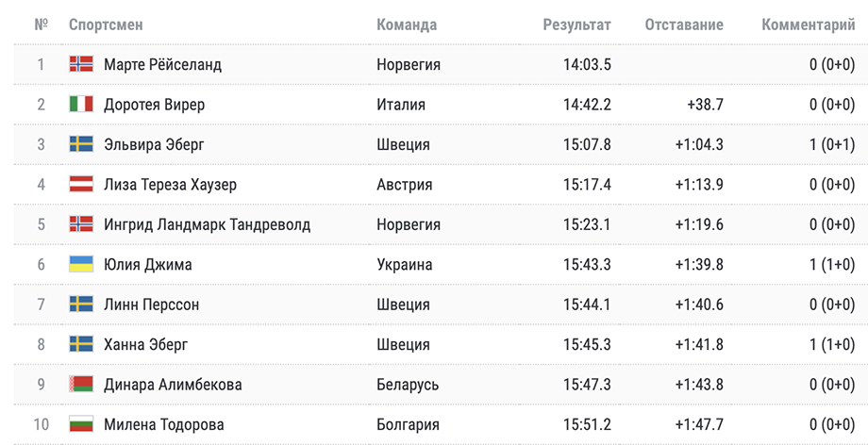
Task: Click the Belarus flag beside Динара Алимбекова
Action: pos(81,384)
